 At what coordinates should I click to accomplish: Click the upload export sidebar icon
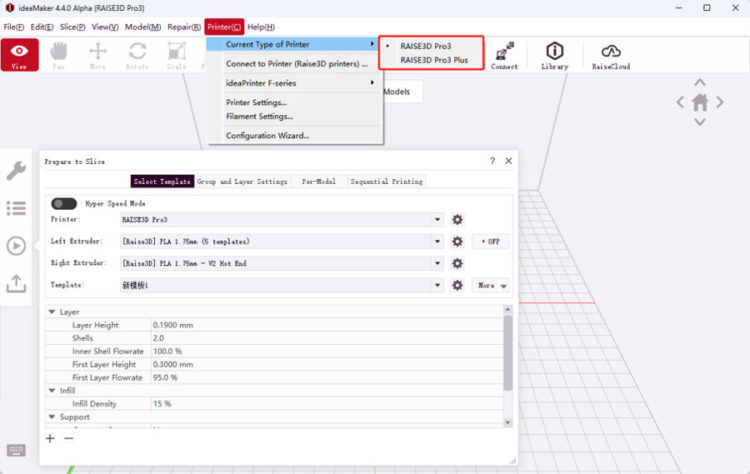coord(16,284)
